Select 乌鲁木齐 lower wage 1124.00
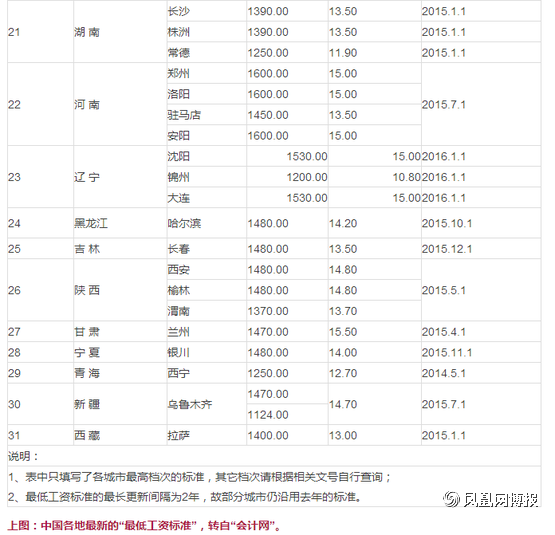This screenshot has width=555, height=535. [x=287, y=414]
